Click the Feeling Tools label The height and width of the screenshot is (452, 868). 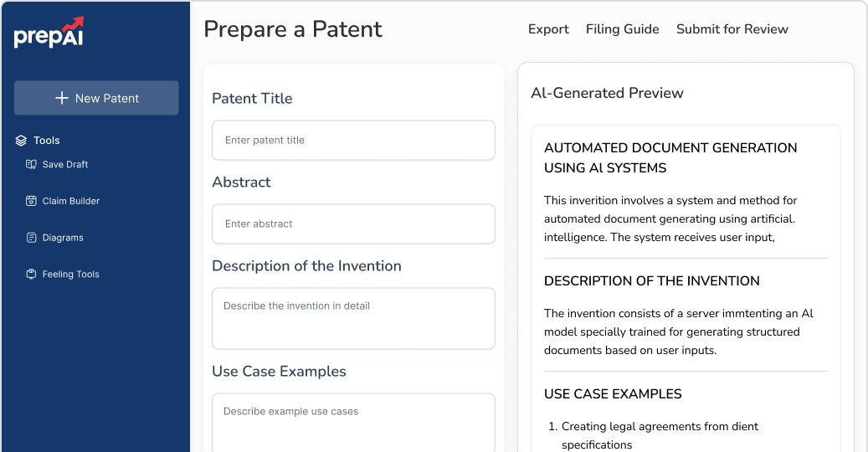click(71, 275)
